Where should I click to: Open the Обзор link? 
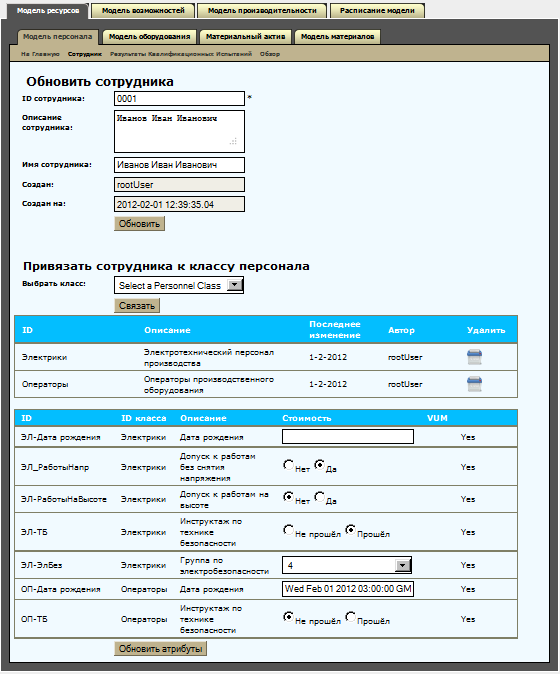[x=270, y=54]
